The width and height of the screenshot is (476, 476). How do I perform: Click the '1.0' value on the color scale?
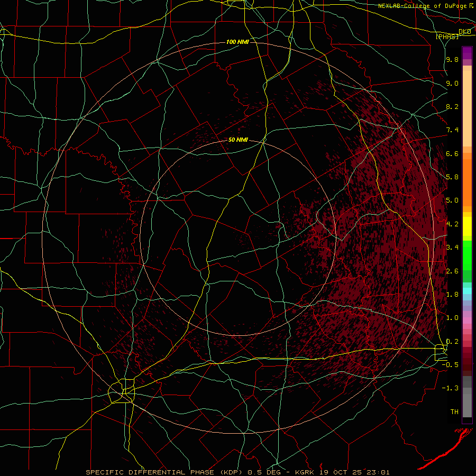tap(452, 318)
